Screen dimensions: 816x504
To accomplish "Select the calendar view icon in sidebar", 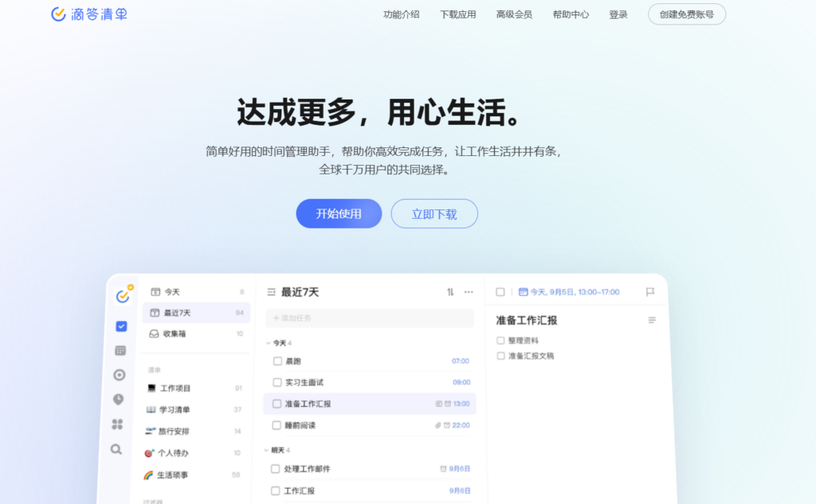I will tap(118, 350).
